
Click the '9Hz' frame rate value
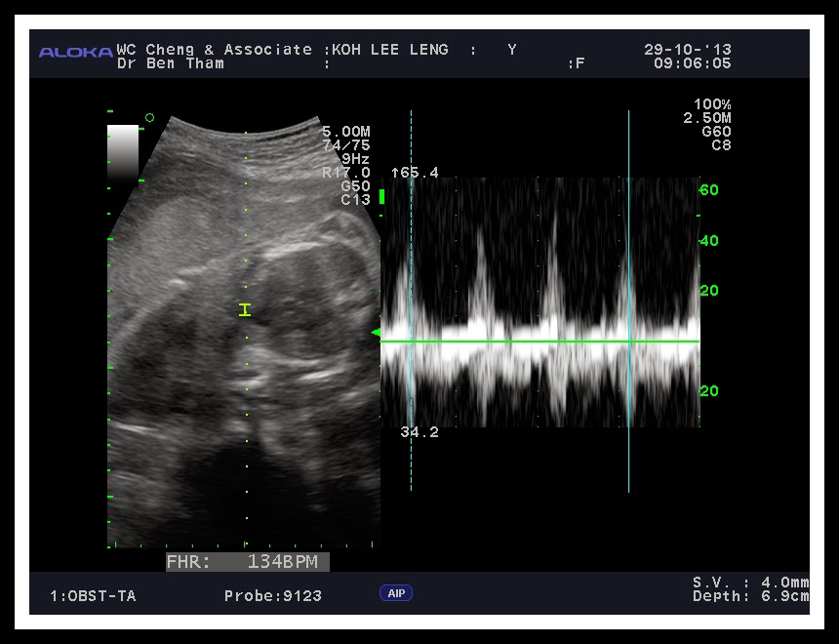coord(355,159)
